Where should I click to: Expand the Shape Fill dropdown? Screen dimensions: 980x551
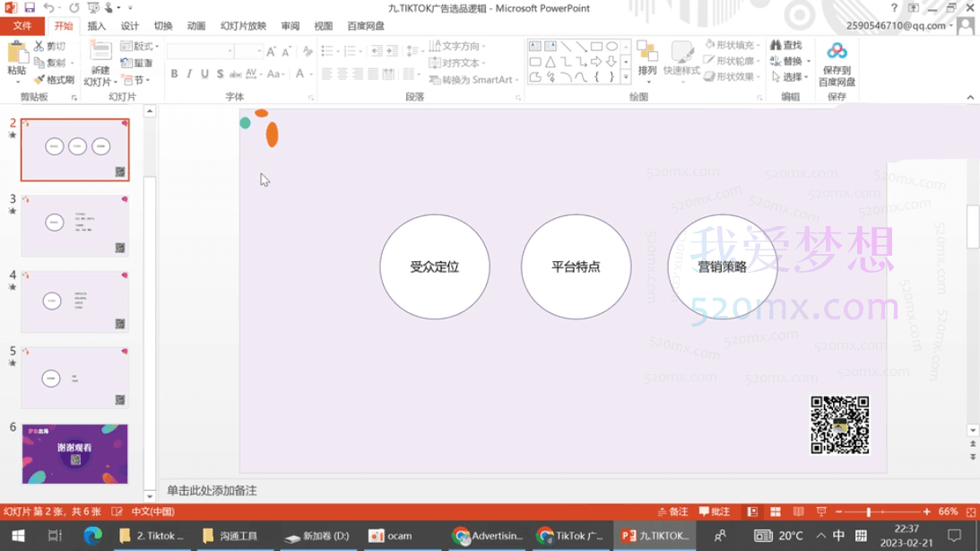pos(757,45)
